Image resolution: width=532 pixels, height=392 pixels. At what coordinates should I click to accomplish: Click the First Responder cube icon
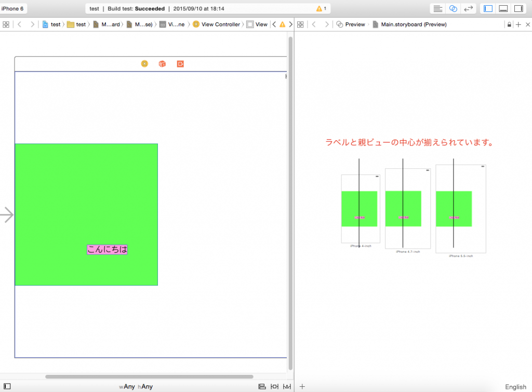point(162,64)
